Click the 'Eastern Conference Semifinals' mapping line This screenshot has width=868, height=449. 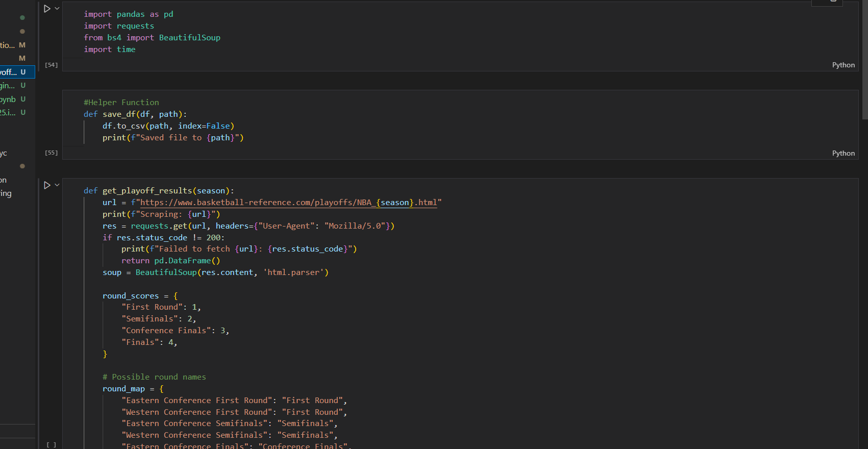tap(230, 423)
